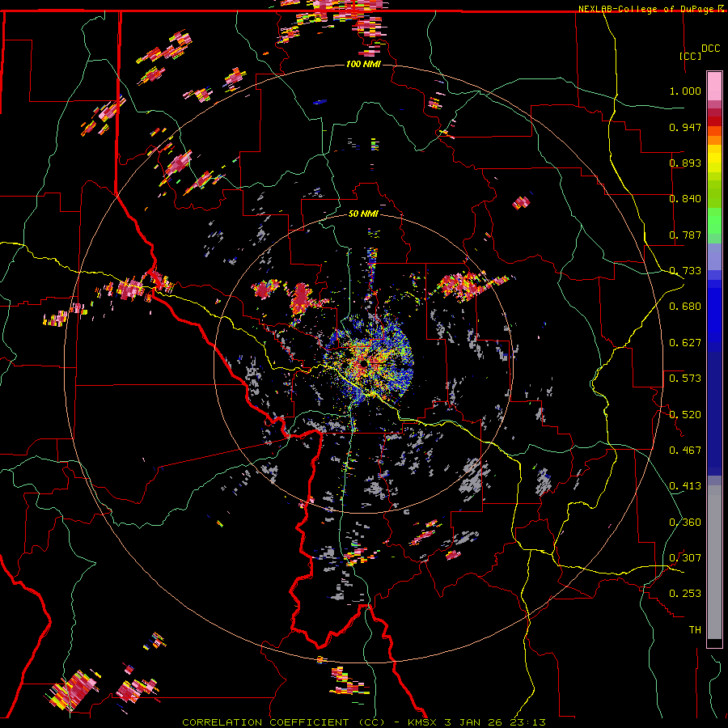The width and height of the screenshot is (728, 728).
Task: Select the 0.307 scale value
Action: coord(685,557)
